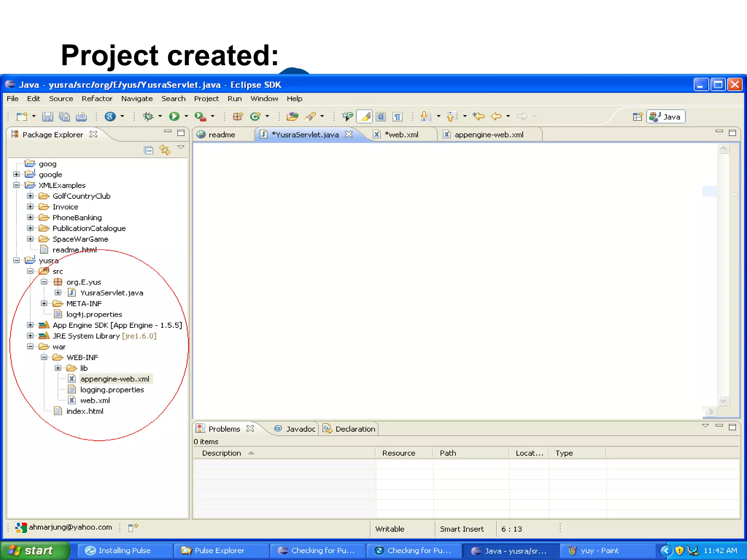Click the New Java Class icon
Image resolution: width=747 pixels, height=560 pixels.
[x=255, y=116]
